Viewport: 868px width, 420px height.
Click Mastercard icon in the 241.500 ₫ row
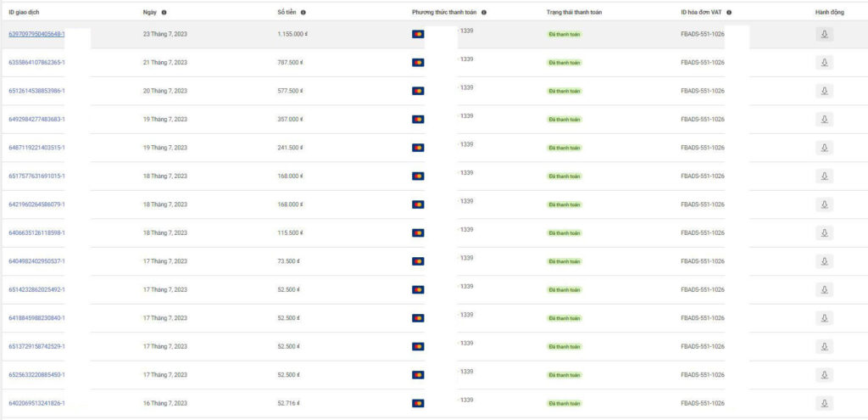pyautogui.click(x=418, y=148)
